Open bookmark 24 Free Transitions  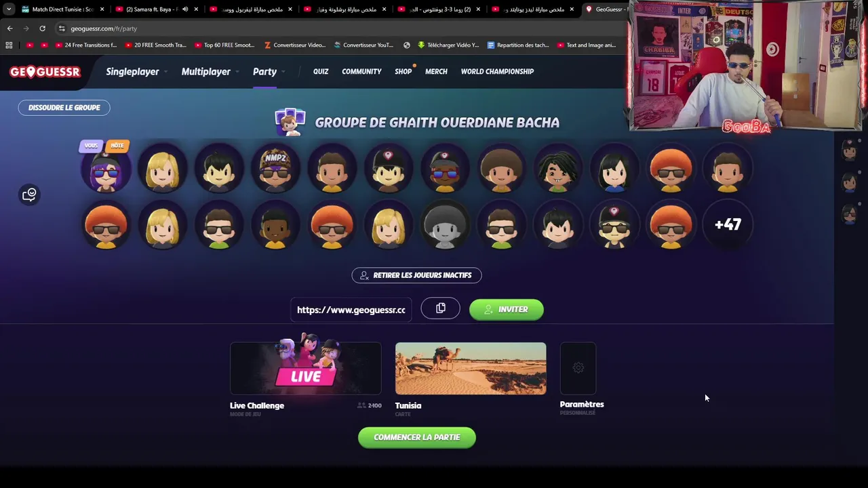86,45
